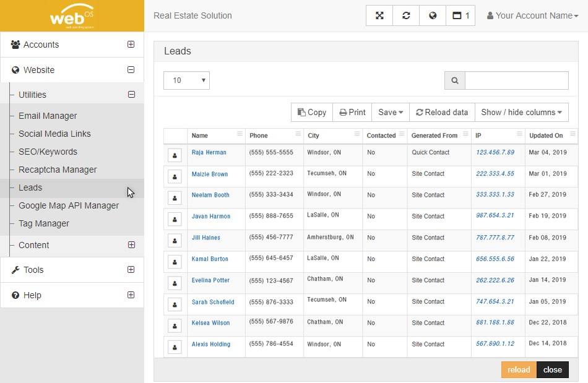Viewport: 588px width, 383px height.
Task: Expand the Help menu section
Action: click(x=131, y=295)
